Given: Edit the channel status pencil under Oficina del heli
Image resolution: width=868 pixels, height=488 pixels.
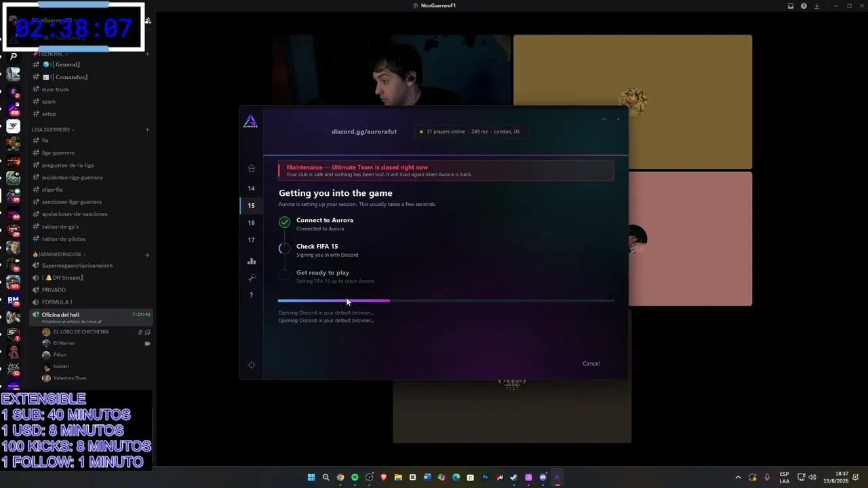Looking at the screenshot, I should 100,321.
